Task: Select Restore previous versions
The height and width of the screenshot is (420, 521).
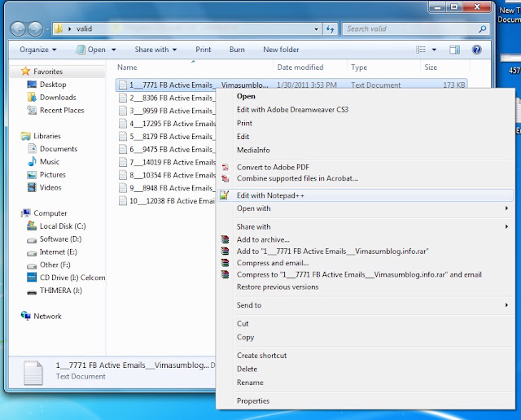Action: point(366,287)
